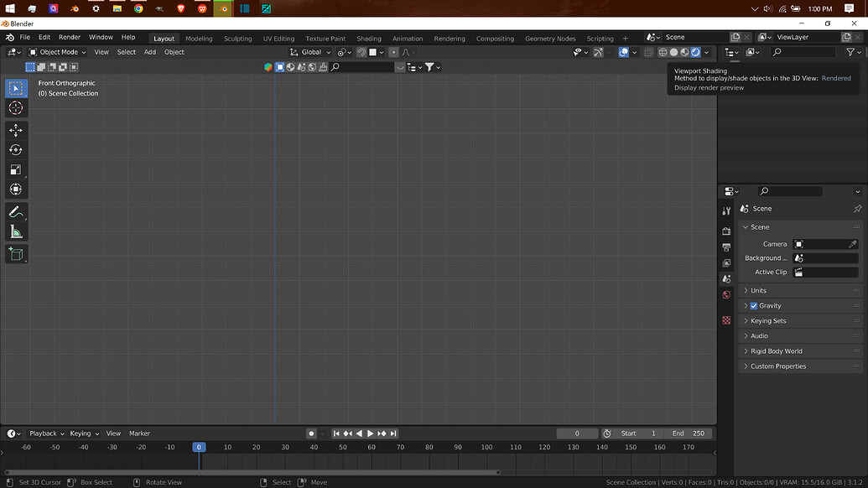Jump to the timeline start frame
868x488 pixels.
pos(336,433)
